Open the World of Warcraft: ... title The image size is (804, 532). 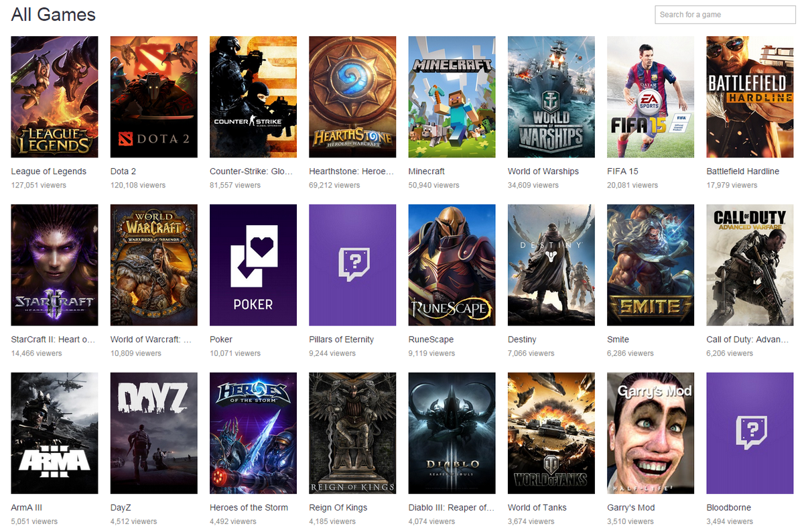pos(151,340)
